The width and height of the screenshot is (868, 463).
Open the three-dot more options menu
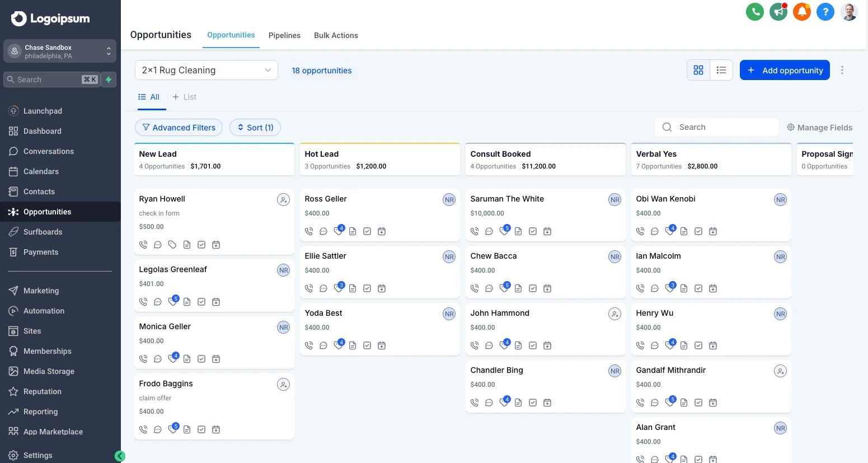click(842, 70)
